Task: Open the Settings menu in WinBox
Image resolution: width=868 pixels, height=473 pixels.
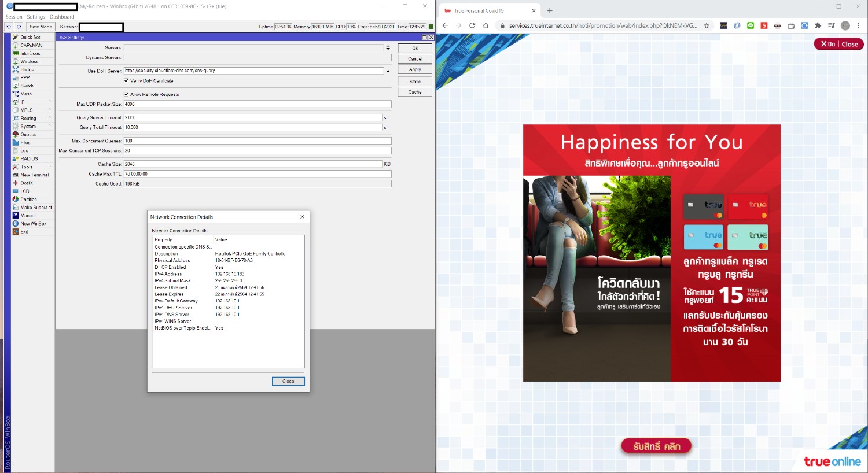Action: (35, 17)
